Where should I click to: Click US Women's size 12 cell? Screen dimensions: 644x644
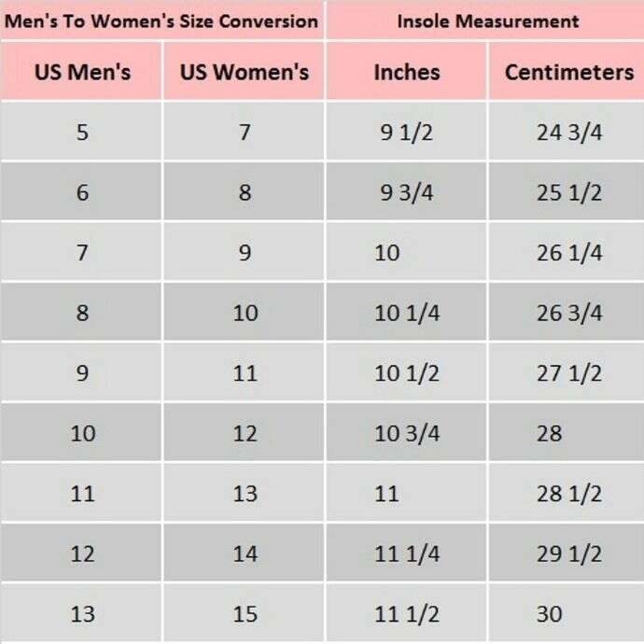pos(245,433)
